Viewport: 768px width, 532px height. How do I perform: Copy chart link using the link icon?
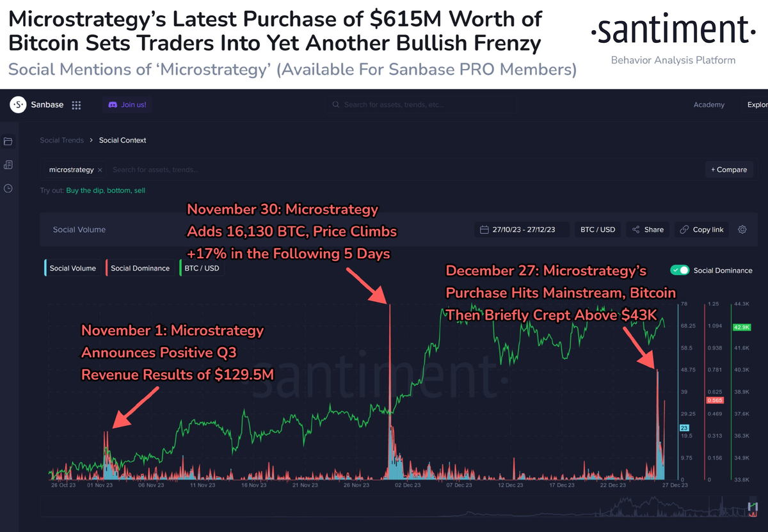tap(701, 230)
